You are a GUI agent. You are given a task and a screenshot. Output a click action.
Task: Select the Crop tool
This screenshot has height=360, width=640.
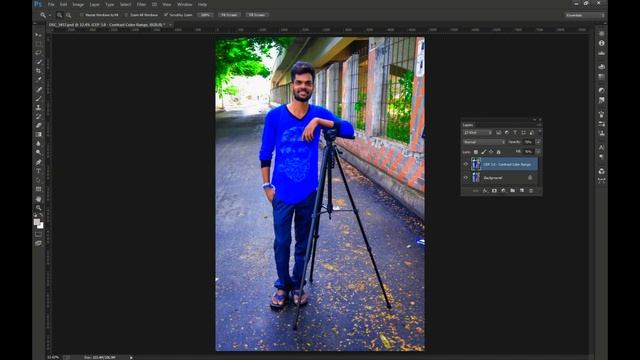[38, 71]
